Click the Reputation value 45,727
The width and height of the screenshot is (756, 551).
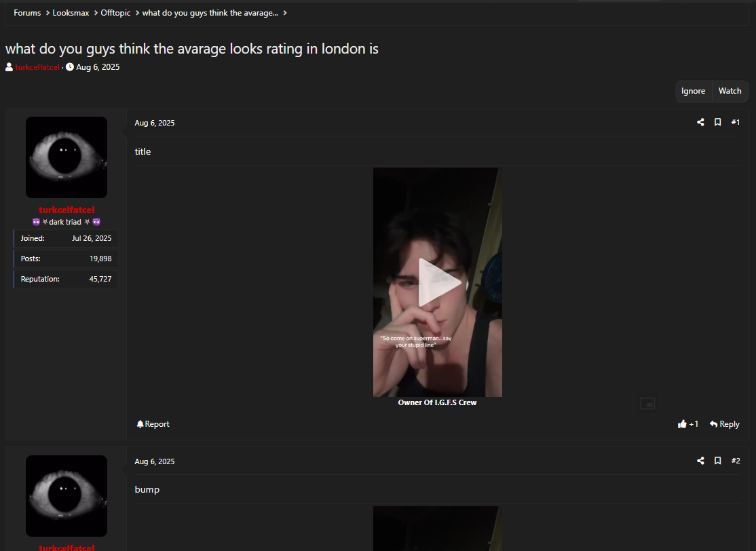click(x=100, y=279)
